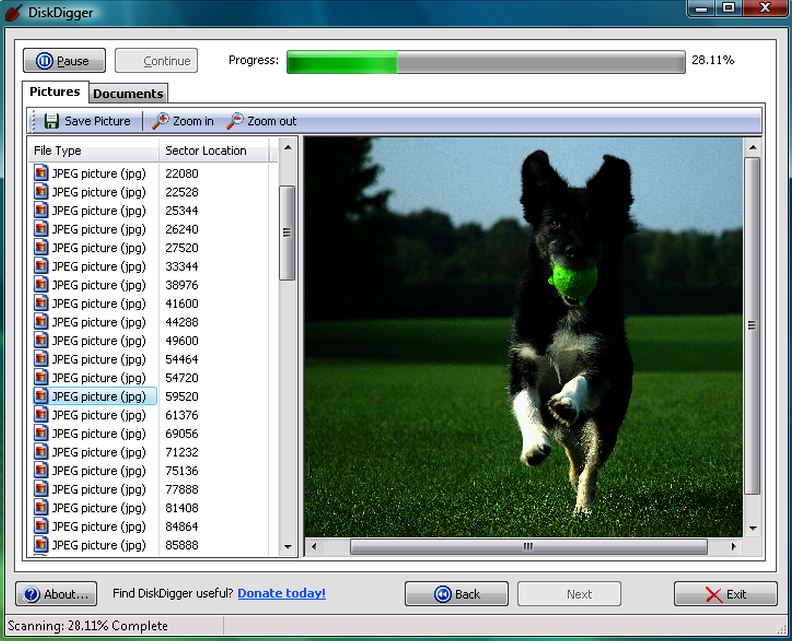792x641 pixels.
Task: Click the Zoom out magnifier icon
Action: point(235,121)
